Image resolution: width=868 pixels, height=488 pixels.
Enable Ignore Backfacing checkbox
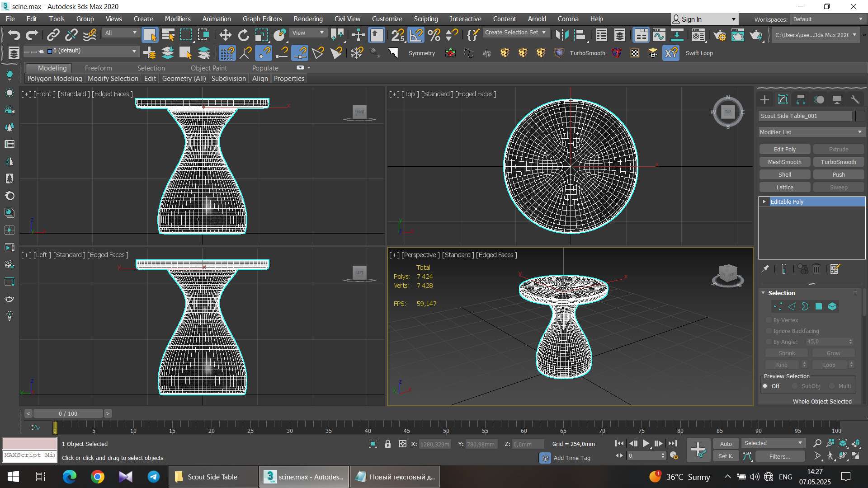coord(769,331)
